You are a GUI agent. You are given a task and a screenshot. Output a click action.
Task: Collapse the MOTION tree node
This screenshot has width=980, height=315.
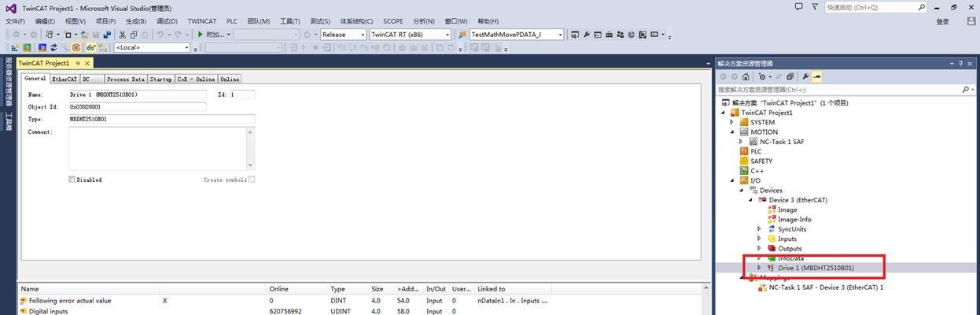pos(731,132)
